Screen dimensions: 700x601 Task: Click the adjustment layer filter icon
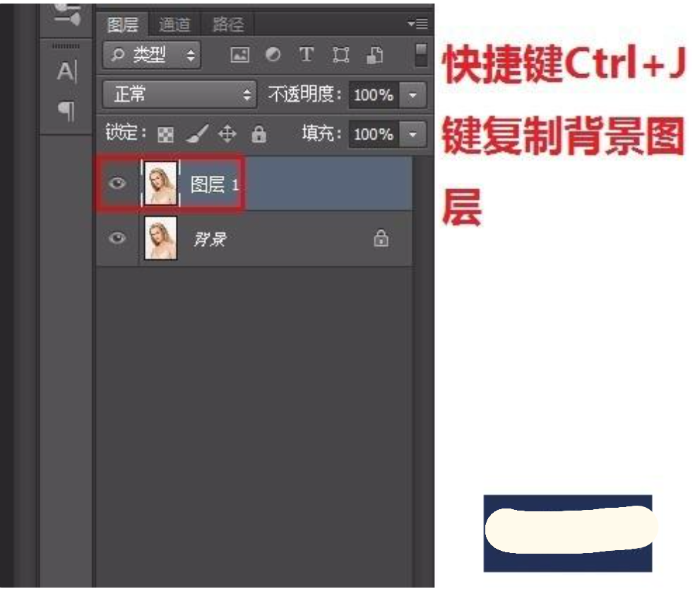pos(273,56)
